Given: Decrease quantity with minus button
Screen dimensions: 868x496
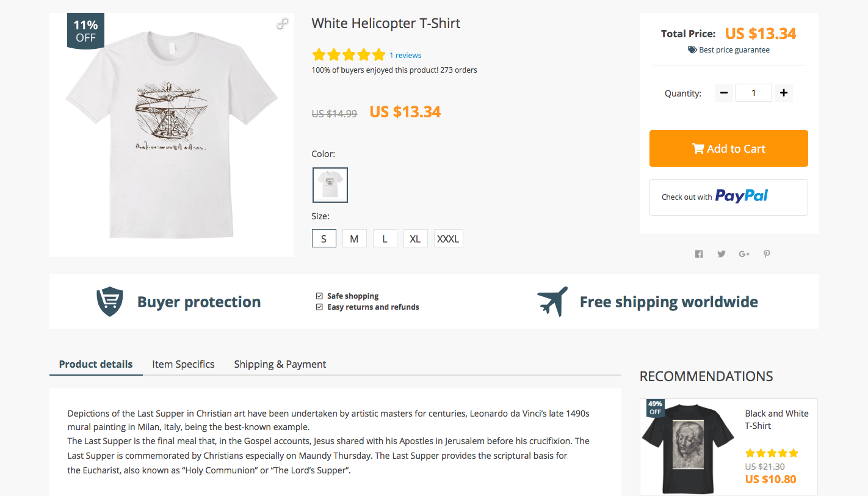Looking at the screenshot, I should 724,93.
